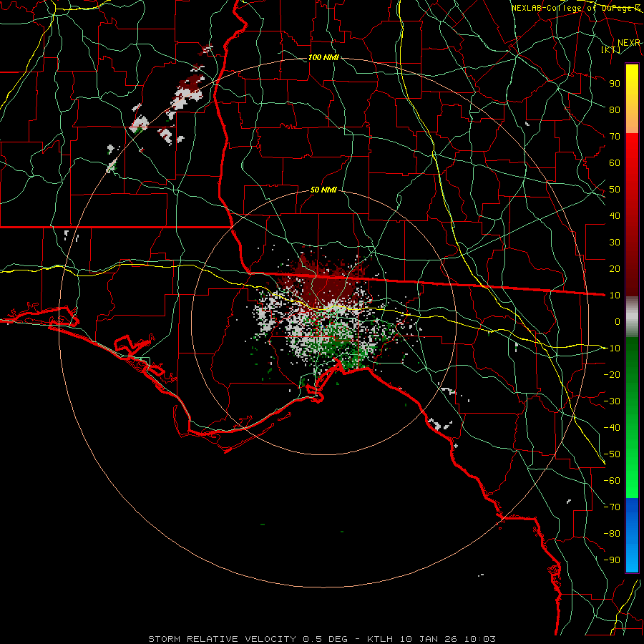Select the 0 value on velocity scale
This screenshot has height=644, width=644.
click(618, 321)
